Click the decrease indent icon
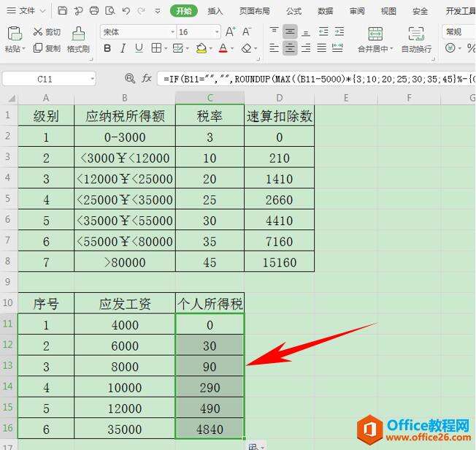The height and width of the screenshot is (450, 476). (323, 31)
